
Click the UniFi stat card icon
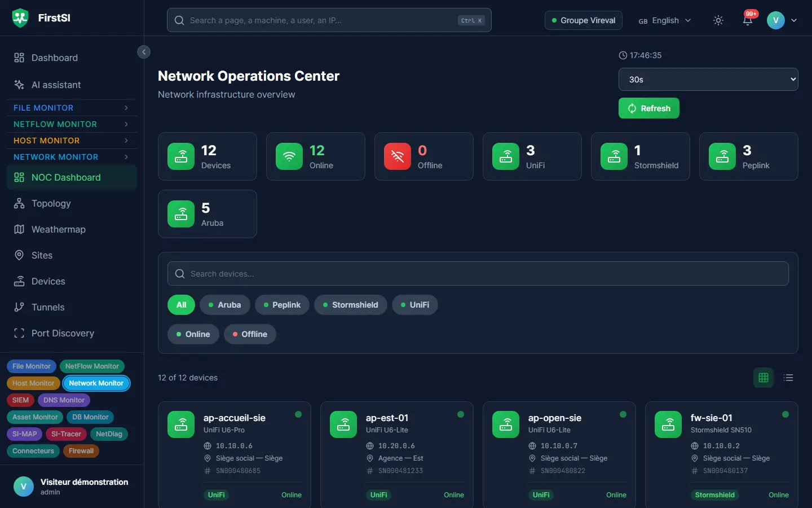coord(506,156)
